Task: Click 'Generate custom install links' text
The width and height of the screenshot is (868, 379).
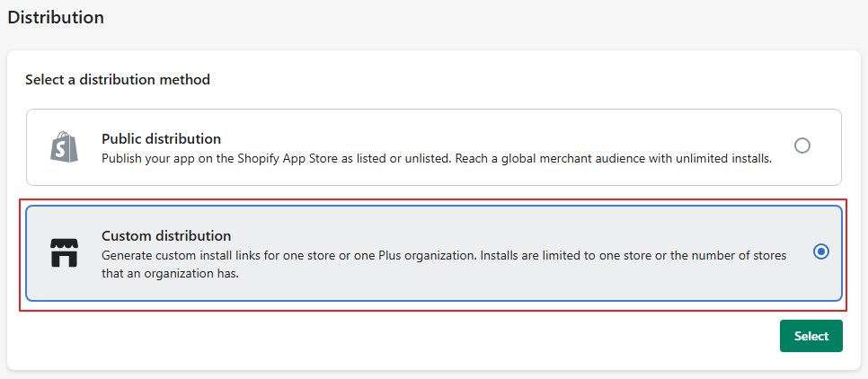Action: point(180,256)
